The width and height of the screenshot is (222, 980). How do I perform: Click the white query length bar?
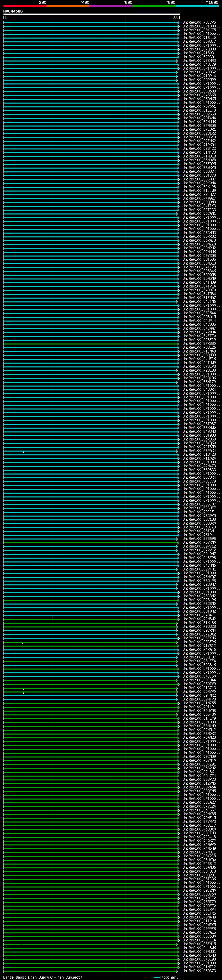pyautogui.click(x=92, y=15)
